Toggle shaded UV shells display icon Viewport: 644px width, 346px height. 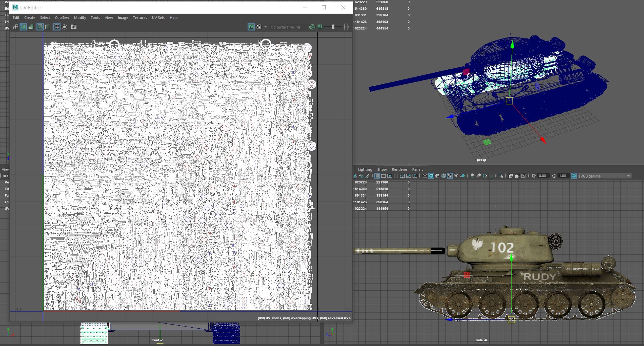tap(23, 27)
